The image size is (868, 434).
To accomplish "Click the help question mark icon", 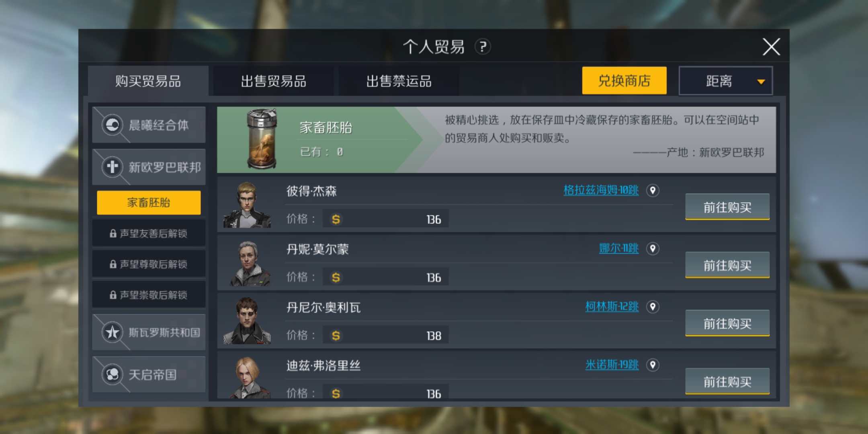I will [483, 47].
